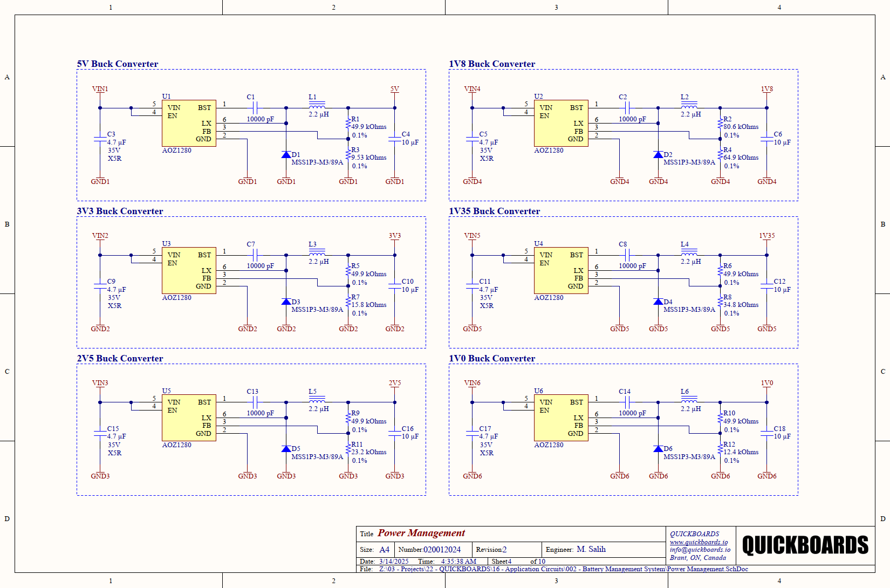
Task: Select the 2V5 output port label
Action: [395, 383]
